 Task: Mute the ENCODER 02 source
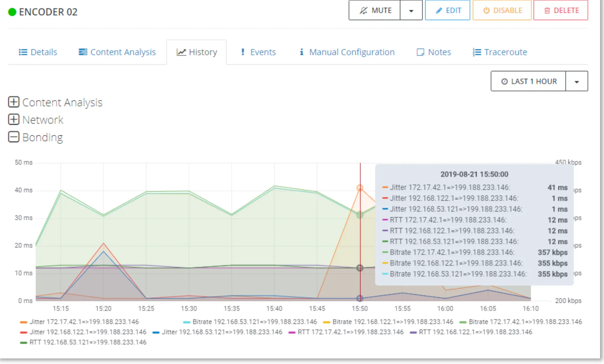point(375,11)
